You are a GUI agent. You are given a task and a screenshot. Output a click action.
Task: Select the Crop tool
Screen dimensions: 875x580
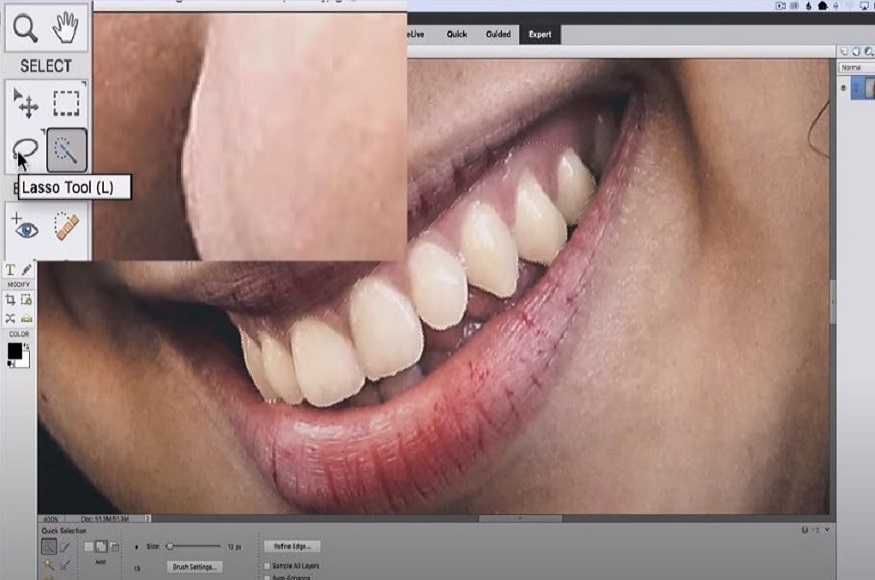[10, 300]
